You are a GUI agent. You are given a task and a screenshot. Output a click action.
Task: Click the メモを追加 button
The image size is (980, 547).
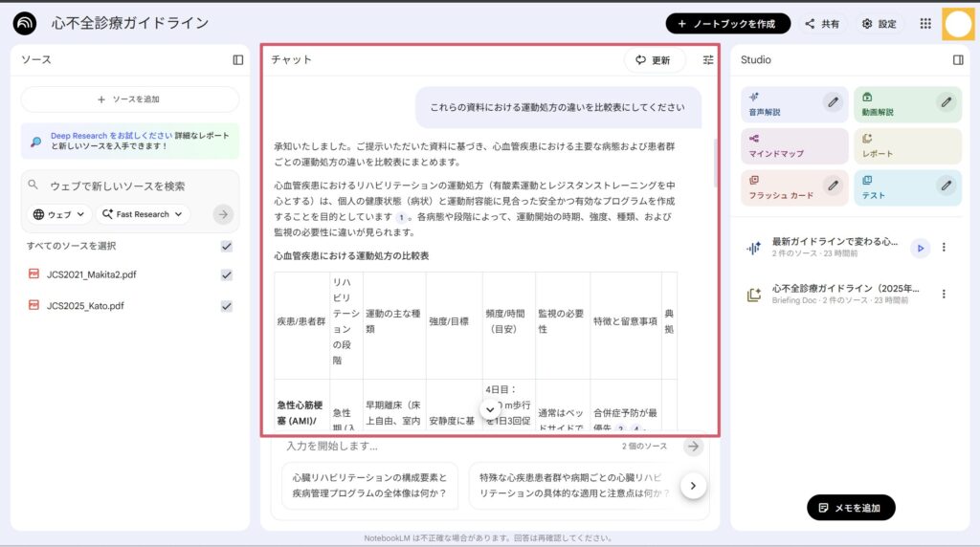pyautogui.click(x=851, y=508)
